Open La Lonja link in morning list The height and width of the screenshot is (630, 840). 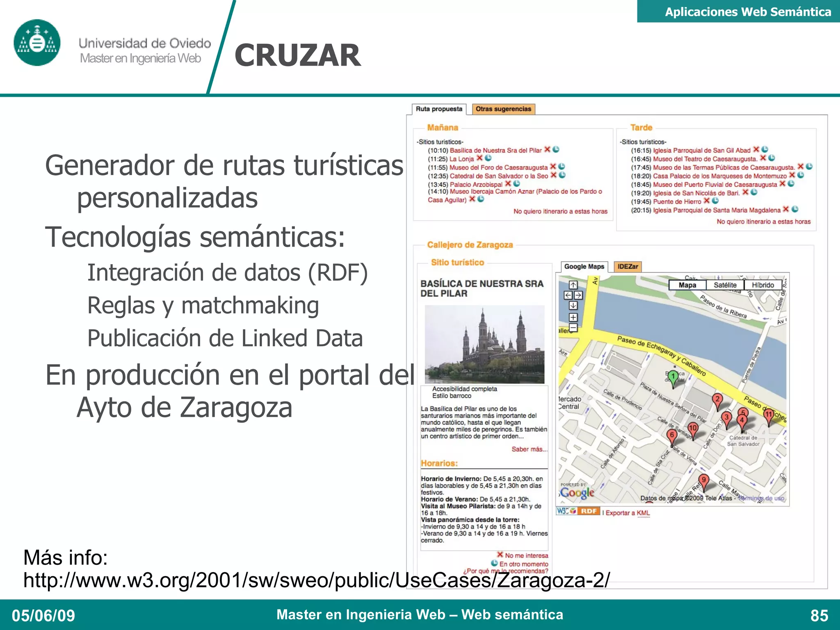pyautogui.click(x=461, y=159)
